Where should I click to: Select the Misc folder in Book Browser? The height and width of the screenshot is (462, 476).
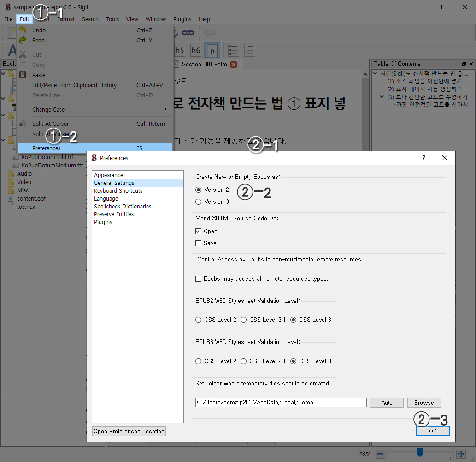(18, 190)
